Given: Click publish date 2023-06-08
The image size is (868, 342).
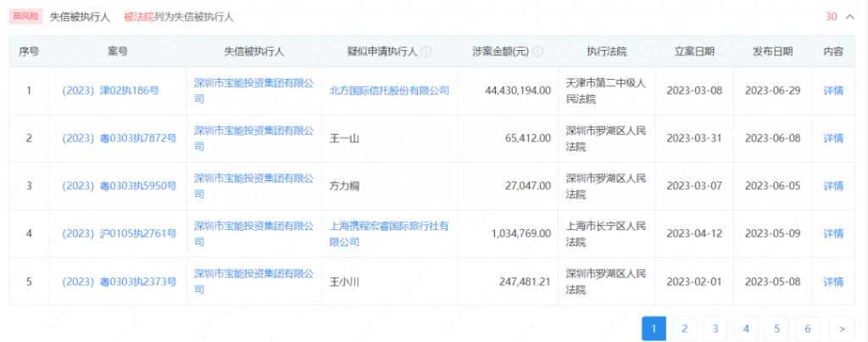Looking at the screenshot, I should (x=773, y=138).
